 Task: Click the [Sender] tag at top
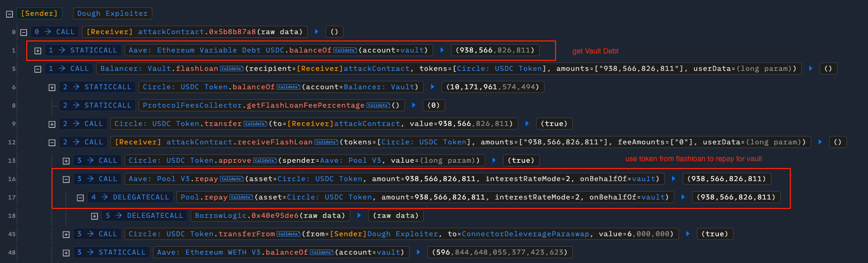(39, 14)
